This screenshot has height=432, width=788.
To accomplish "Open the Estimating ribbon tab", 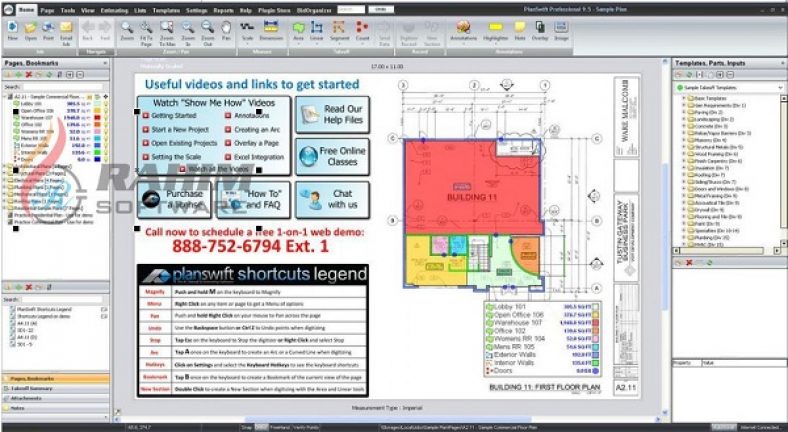I will point(113,10).
